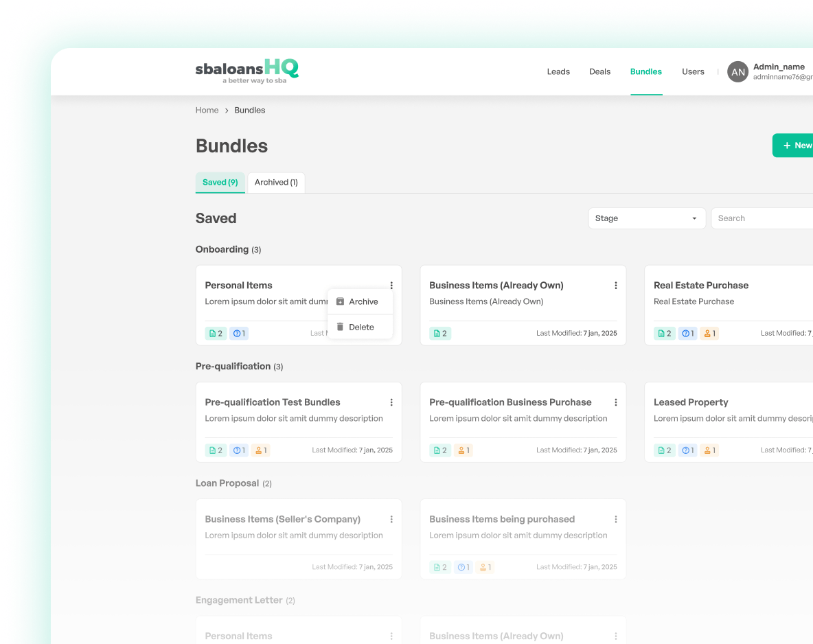This screenshot has height=644, width=813.
Task: Expand the Stage dropdown filter
Action: (x=646, y=218)
